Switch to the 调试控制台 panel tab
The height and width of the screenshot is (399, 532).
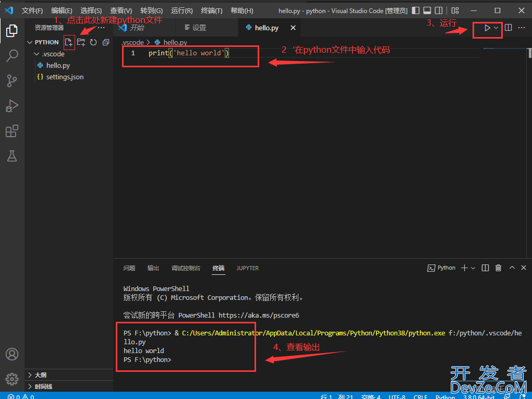[x=186, y=268]
